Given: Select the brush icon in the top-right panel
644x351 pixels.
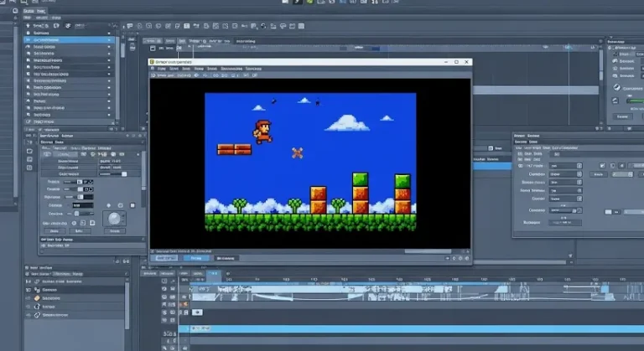Looking at the screenshot, I should 617,87.
